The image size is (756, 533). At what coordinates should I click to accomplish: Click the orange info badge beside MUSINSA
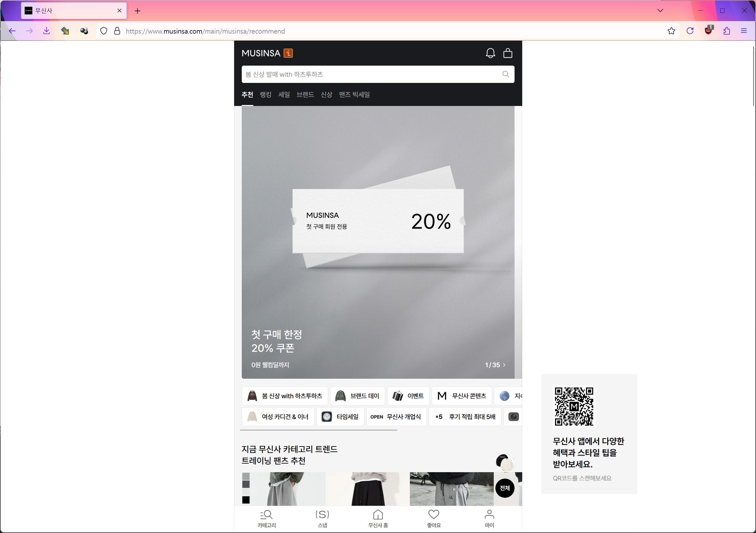click(x=288, y=53)
